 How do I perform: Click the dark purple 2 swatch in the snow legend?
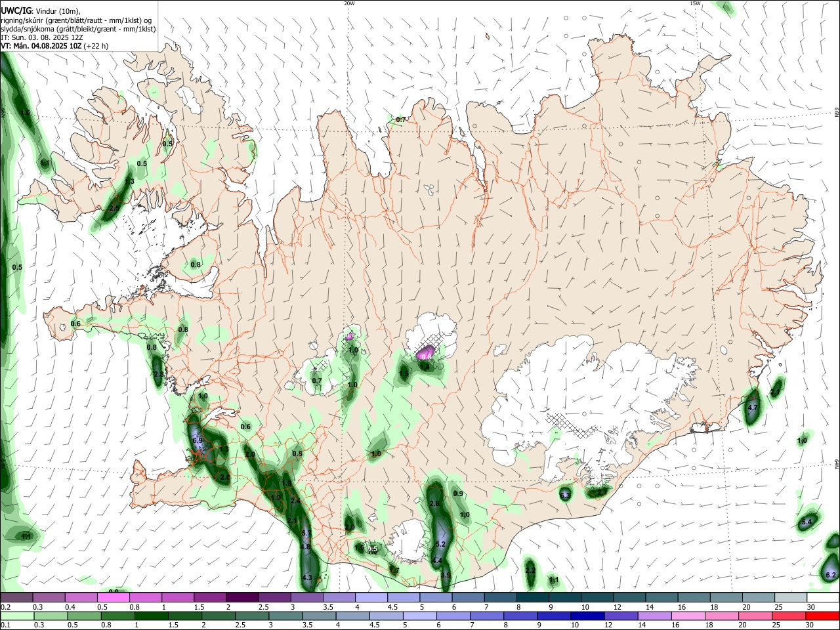242,598
